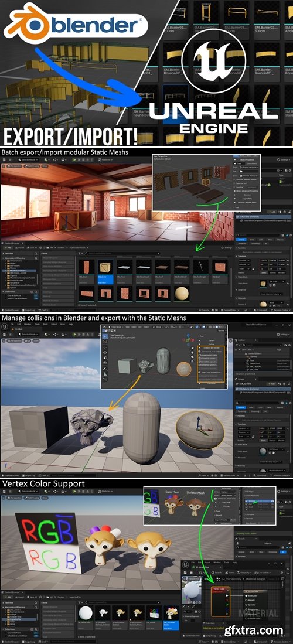Open Object Mode dropdown in Blender collisions viewport
Screen dimensions: 293x644
coord(116,327)
